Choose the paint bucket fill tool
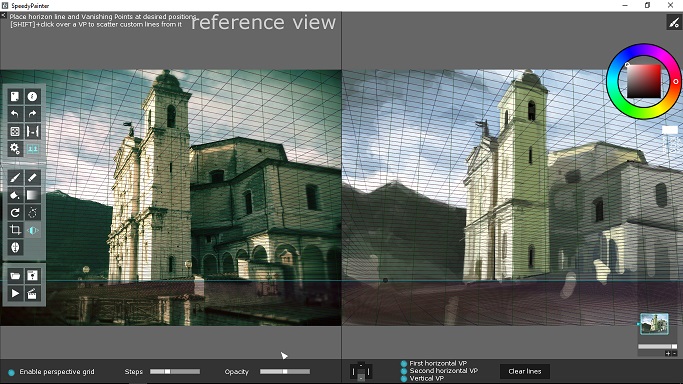 (15, 195)
